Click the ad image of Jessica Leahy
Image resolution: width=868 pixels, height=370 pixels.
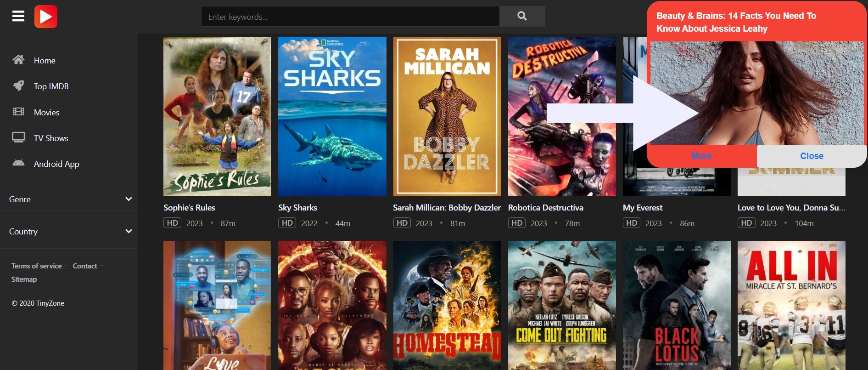(x=757, y=93)
